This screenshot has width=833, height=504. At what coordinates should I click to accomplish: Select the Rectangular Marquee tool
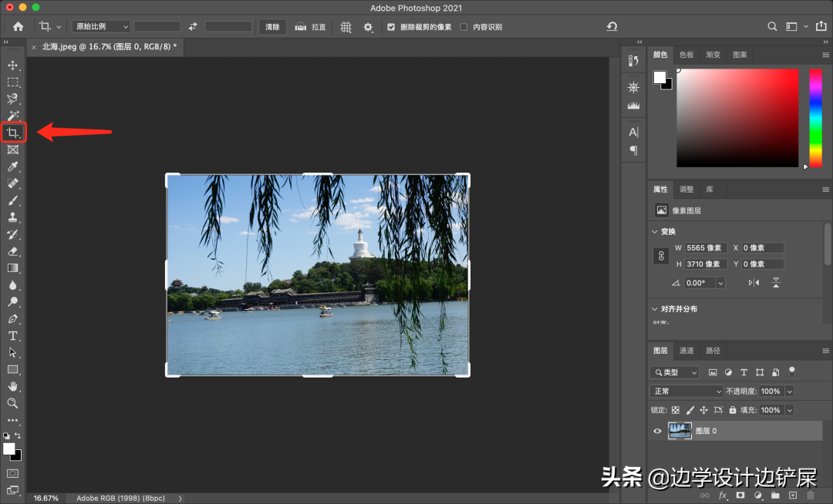[13, 82]
